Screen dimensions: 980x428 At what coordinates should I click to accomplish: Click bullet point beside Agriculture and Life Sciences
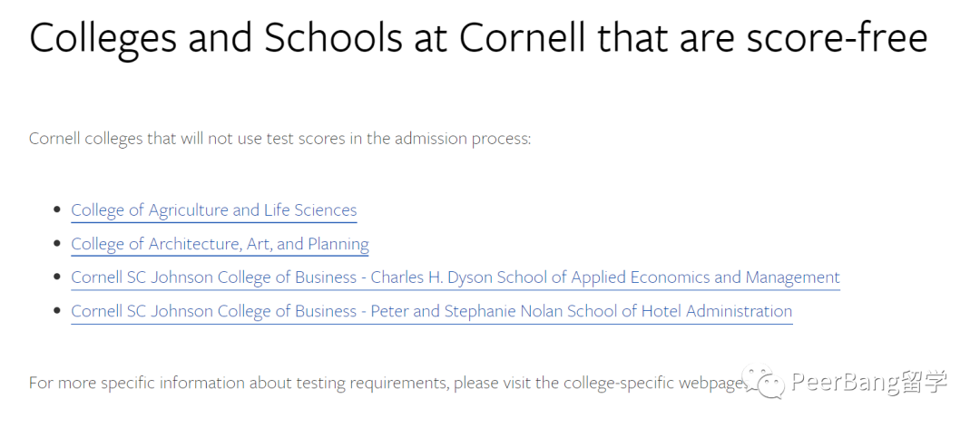(x=58, y=209)
